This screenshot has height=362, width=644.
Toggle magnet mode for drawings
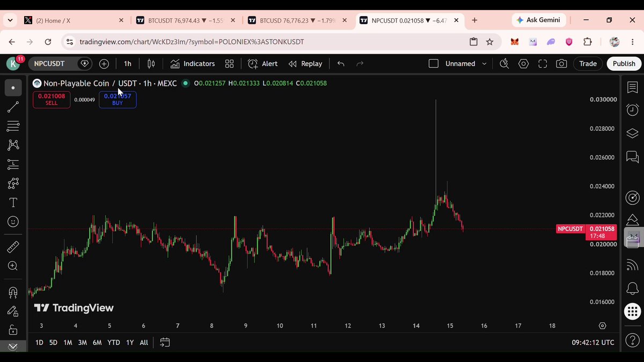click(x=13, y=292)
